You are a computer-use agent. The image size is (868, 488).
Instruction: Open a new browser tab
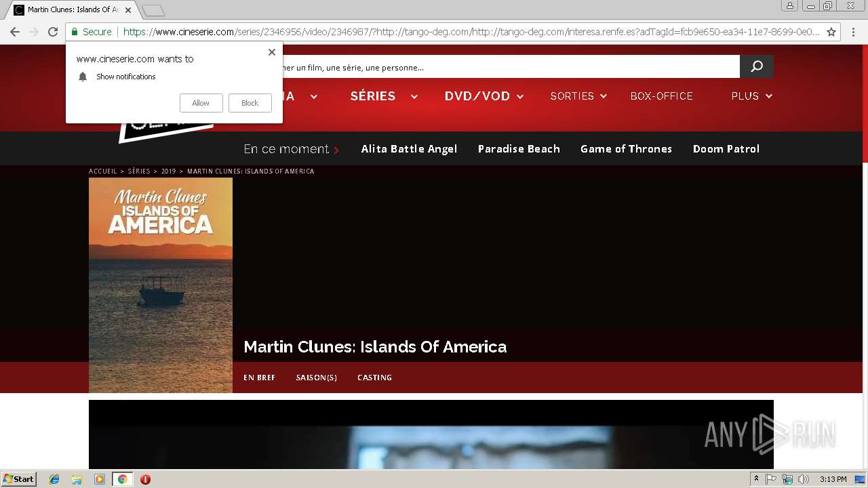[x=153, y=10]
